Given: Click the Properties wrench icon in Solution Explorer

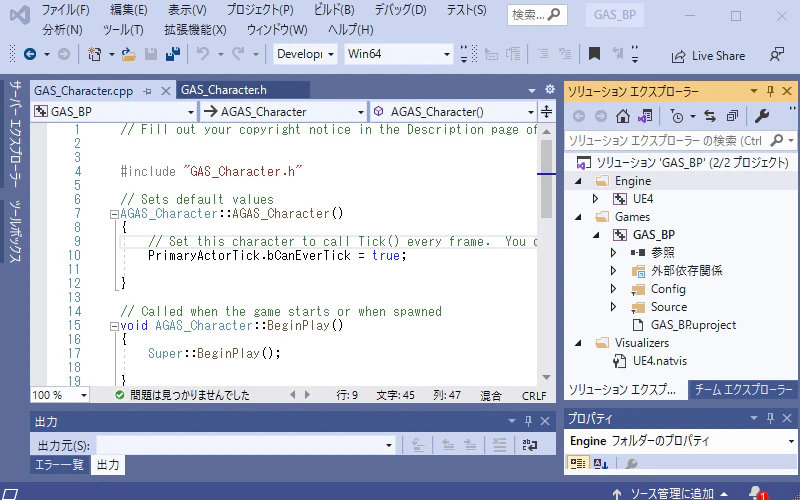Looking at the screenshot, I should tap(762, 116).
